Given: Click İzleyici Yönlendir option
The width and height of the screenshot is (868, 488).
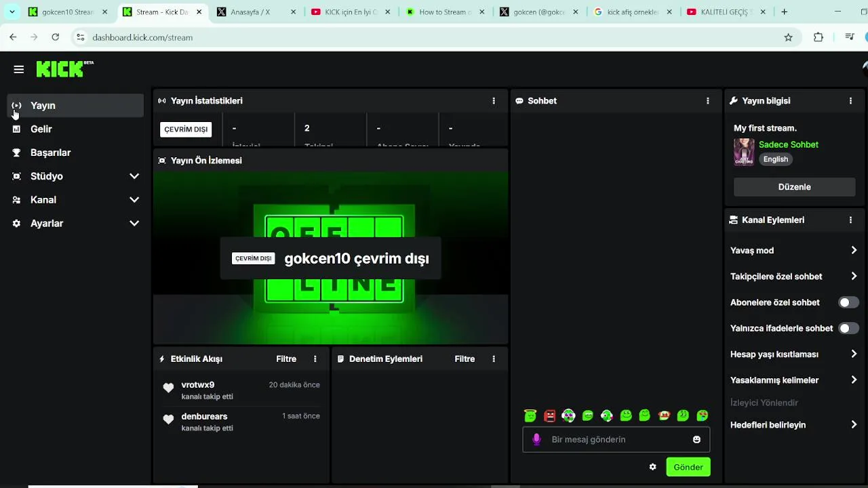Looking at the screenshot, I should coord(764,403).
